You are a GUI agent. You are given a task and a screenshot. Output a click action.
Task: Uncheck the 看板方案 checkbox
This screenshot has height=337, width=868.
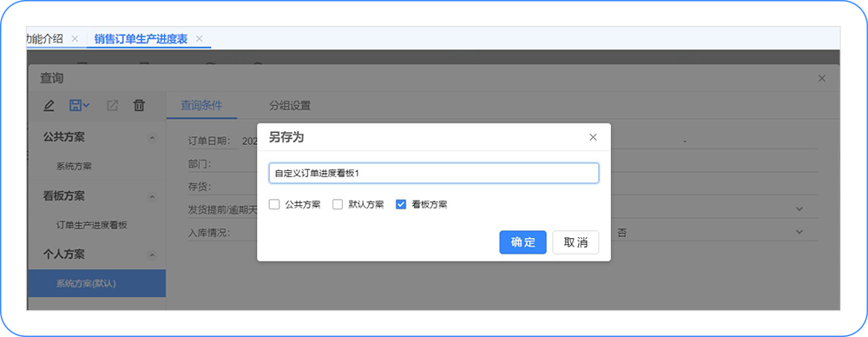[x=401, y=204]
